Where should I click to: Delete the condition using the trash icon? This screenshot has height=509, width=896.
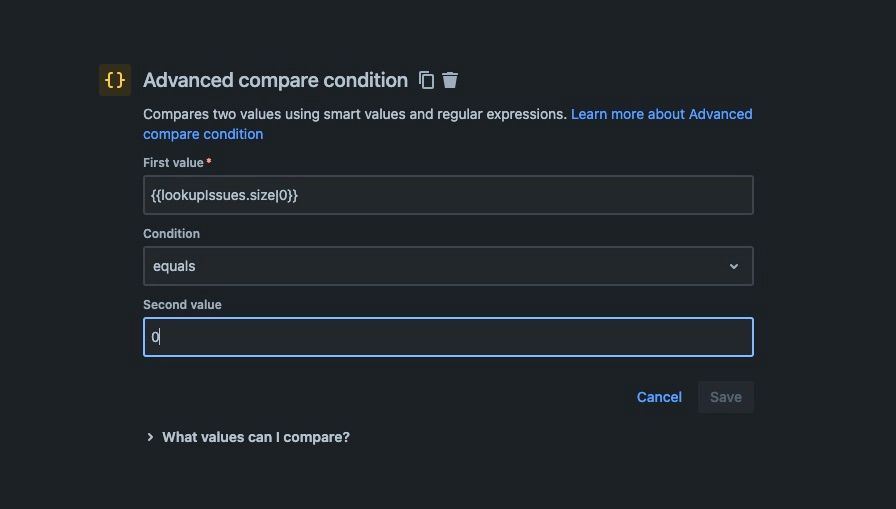point(450,80)
